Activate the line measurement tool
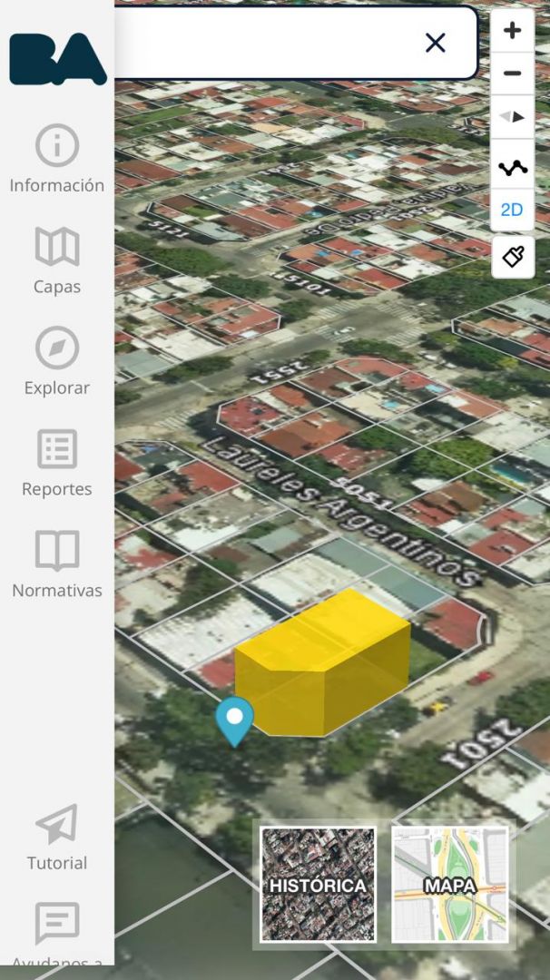The width and height of the screenshot is (550, 980). (x=512, y=167)
